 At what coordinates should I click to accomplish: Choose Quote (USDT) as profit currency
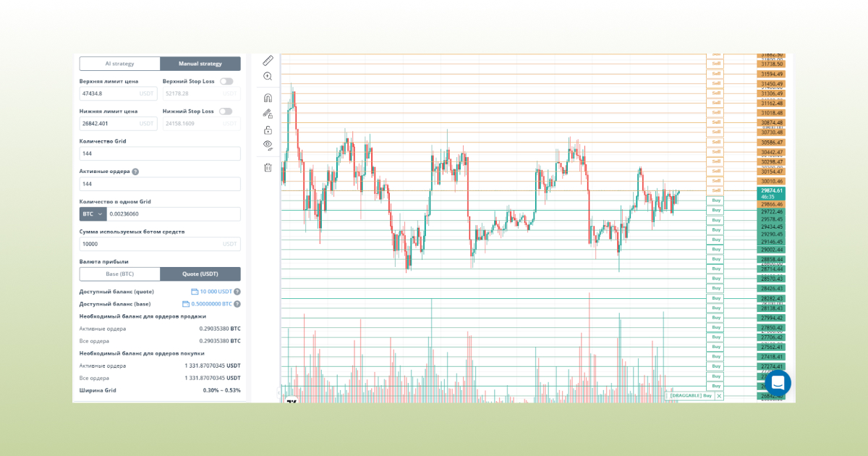click(200, 274)
